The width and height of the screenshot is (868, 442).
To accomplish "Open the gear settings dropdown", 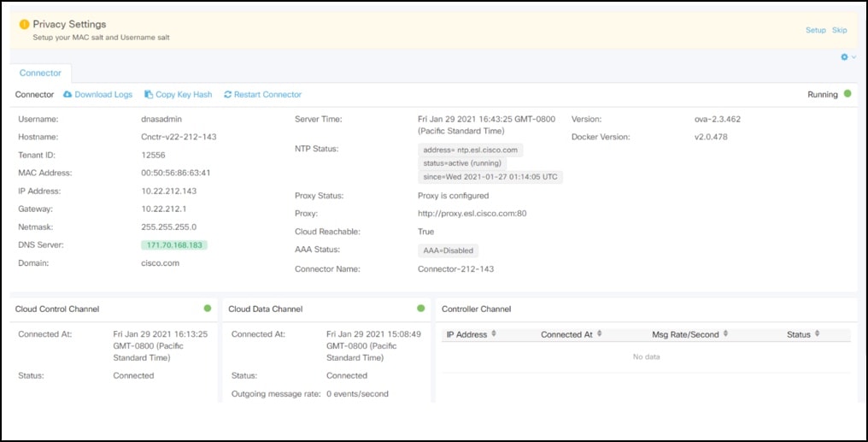I will click(848, 57).
